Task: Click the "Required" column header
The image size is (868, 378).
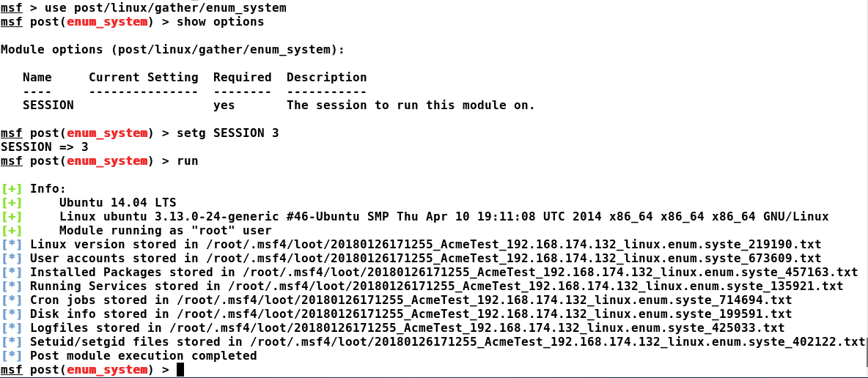Action: (243, 77)
